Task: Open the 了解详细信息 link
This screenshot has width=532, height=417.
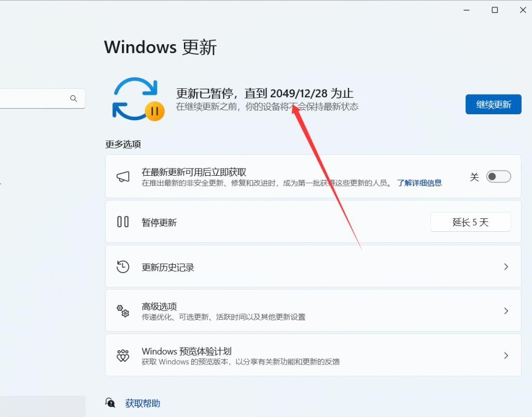Action: 419,183
